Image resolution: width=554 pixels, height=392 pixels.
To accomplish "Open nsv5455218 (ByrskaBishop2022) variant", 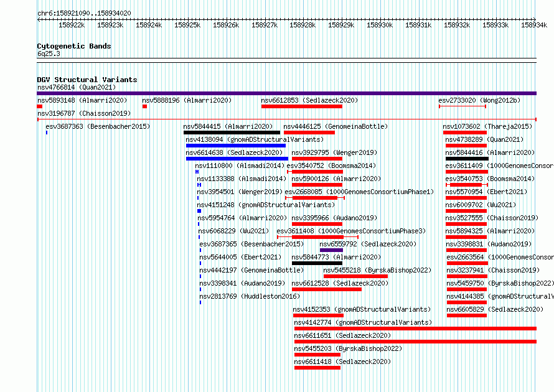I will (377, 270).
